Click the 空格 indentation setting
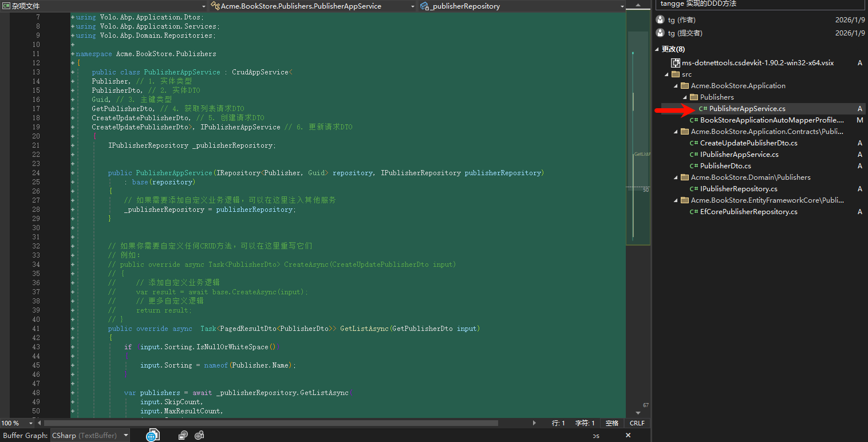The width and height of the screenshot is (868, 442). pos(612,423)
